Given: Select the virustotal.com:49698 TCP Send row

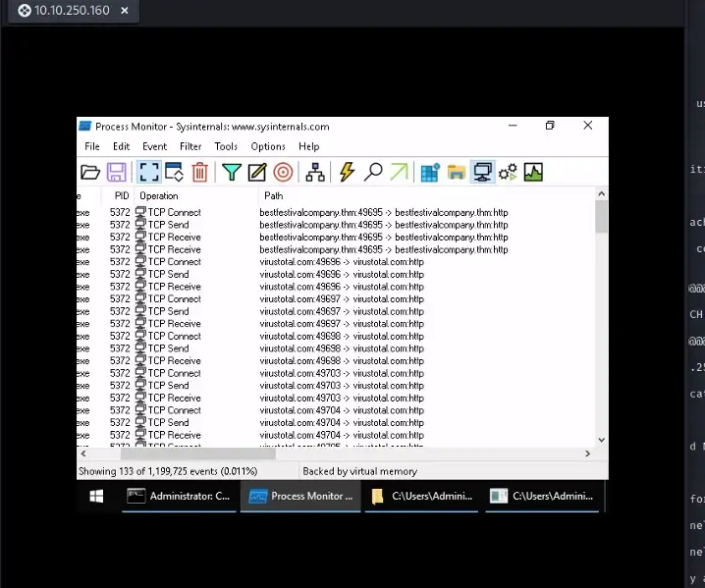Looking at the screenshot, I should coord(336,348).
